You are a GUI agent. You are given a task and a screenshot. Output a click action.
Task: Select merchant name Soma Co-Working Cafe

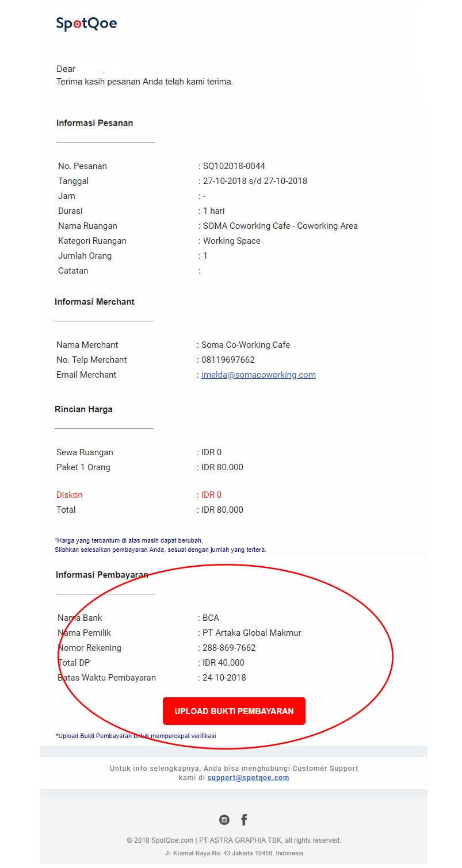click(246, 345)
